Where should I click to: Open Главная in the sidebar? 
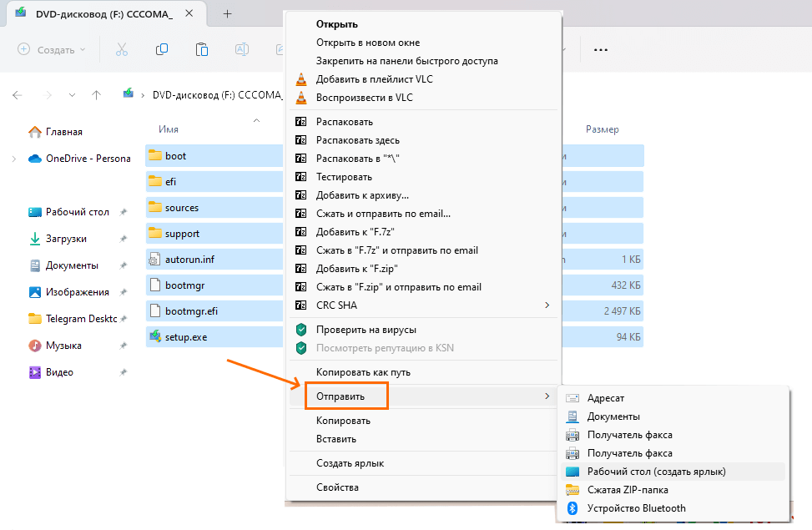[x=56, y=132]
